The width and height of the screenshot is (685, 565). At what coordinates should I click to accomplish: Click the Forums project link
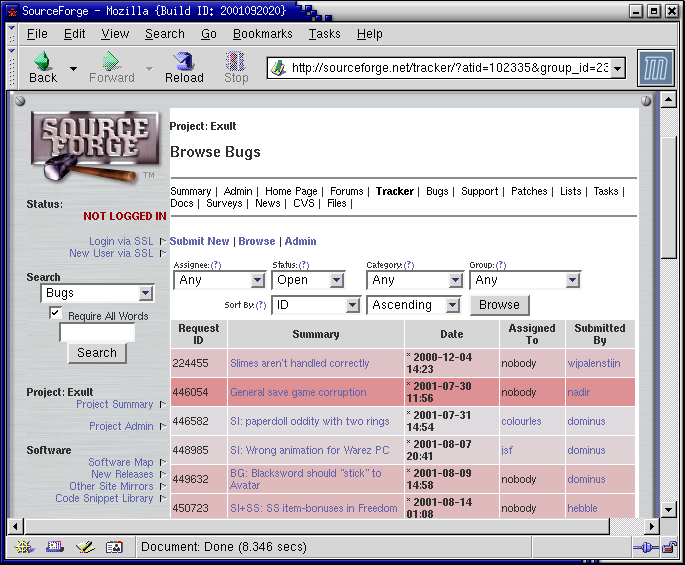click(x=346, y=191)
